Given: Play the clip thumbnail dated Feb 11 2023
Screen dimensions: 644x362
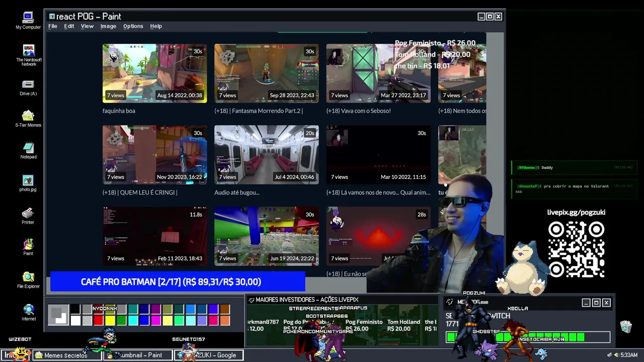Looking at the screenshot, I should point(154,236).
